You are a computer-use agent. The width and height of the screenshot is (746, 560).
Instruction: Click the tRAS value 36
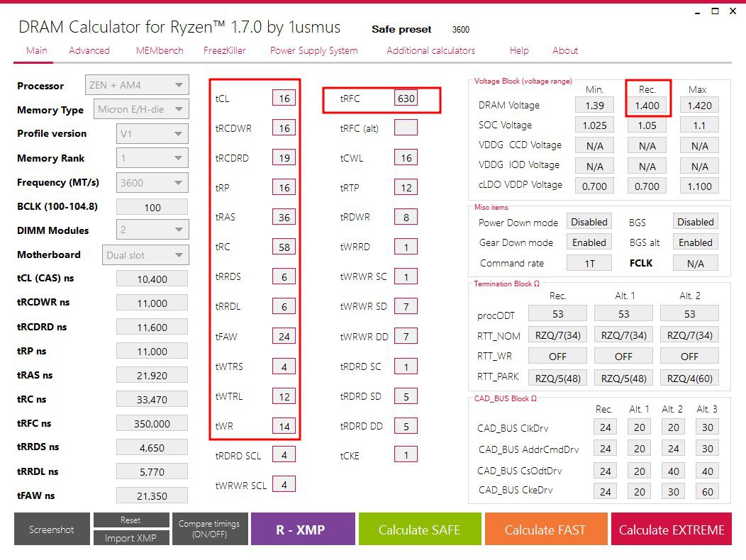click(284, 217)
